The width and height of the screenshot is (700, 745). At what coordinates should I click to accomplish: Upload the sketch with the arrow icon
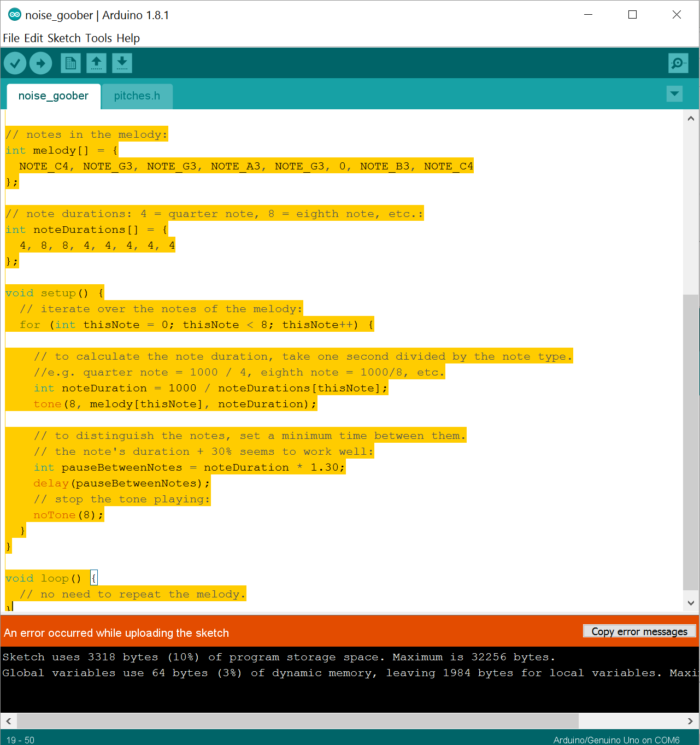(40, 63)
